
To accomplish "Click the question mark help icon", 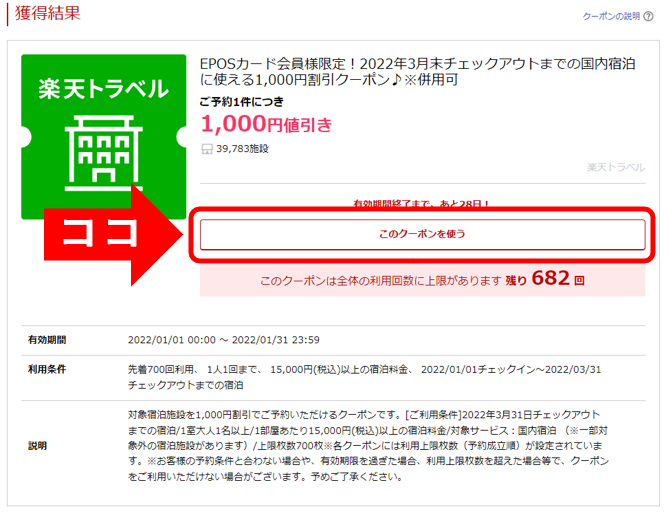I will point(648,16).
